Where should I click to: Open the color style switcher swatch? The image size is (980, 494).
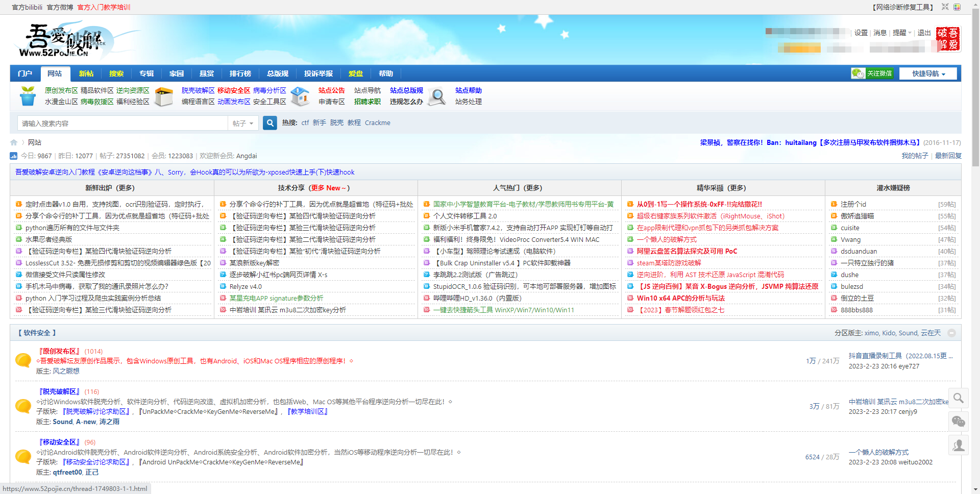(957, 7)
